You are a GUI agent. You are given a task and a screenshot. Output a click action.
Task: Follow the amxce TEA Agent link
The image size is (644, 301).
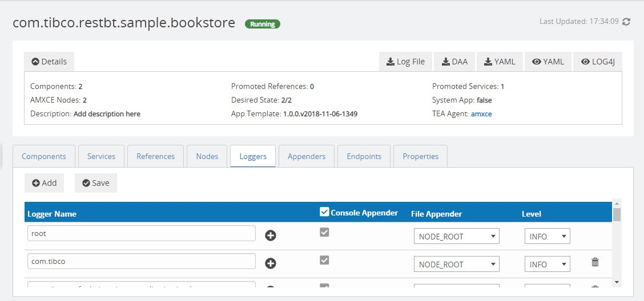pos(481,113)
